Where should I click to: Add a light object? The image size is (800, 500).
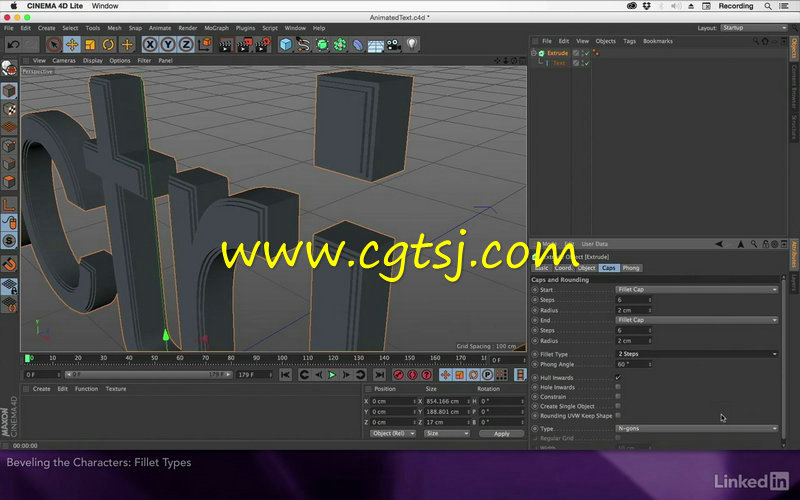[412, 44]
